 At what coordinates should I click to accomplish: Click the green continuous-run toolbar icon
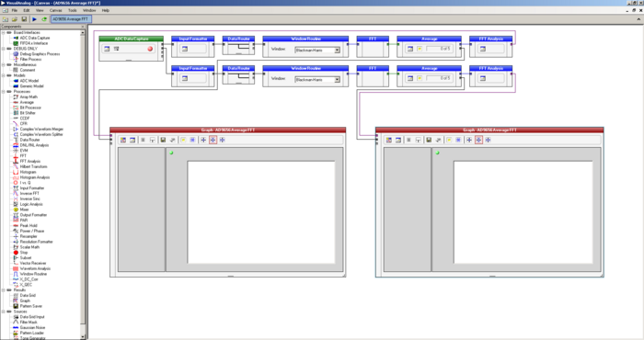[44, 19]
